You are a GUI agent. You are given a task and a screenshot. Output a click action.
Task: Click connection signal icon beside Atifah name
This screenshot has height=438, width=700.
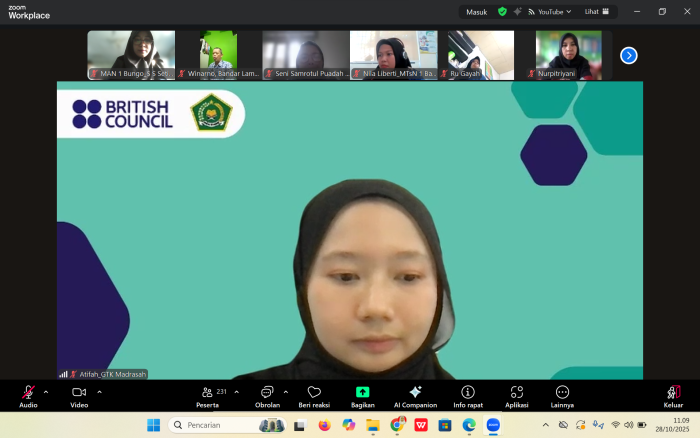(63, 374)
